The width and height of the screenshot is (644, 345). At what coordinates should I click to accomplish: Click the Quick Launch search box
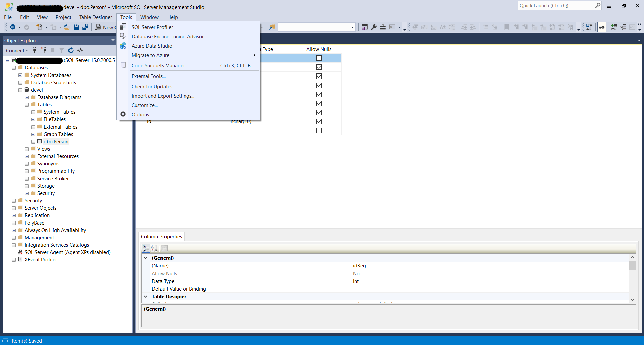(556, 6)
